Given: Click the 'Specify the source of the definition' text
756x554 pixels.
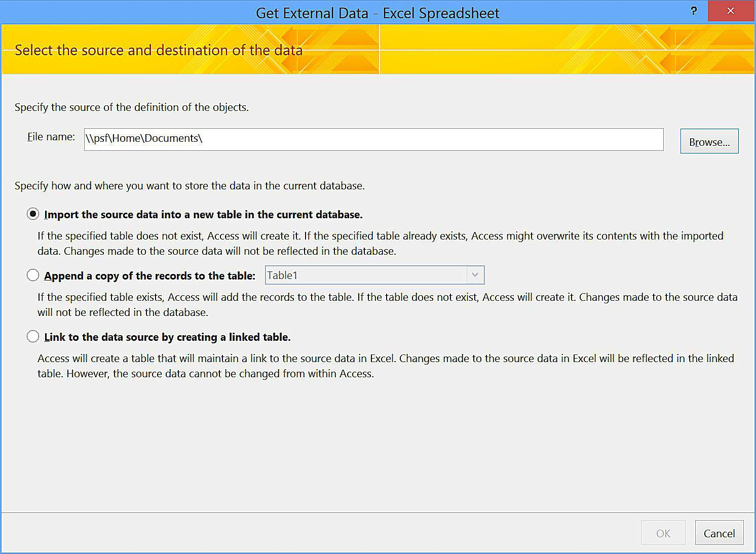Looking at the screenshot, I should click(x=131, y=107).
